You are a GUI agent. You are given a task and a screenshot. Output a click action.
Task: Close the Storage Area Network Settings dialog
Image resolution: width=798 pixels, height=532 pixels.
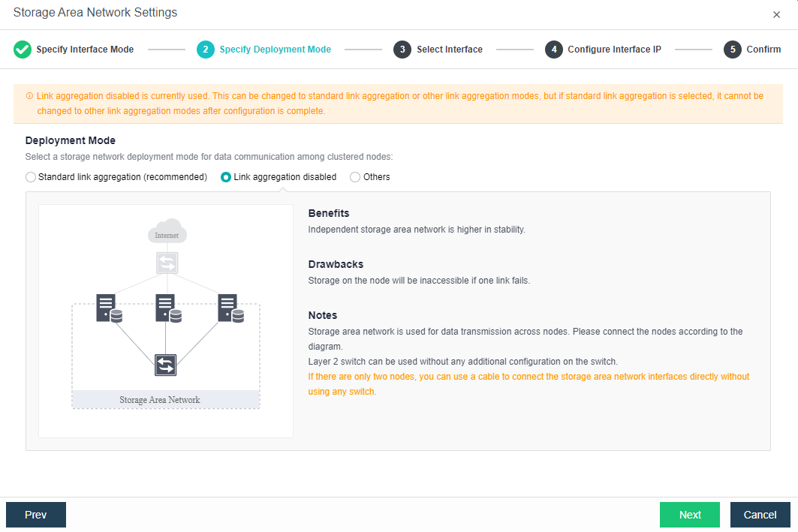[776, 14]
